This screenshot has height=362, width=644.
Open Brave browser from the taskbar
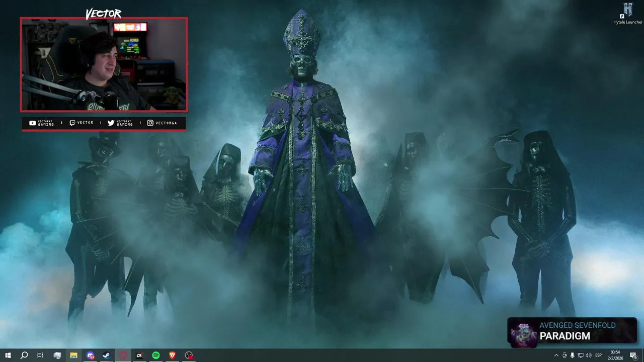pyautogui.click(x=173, y=355)
